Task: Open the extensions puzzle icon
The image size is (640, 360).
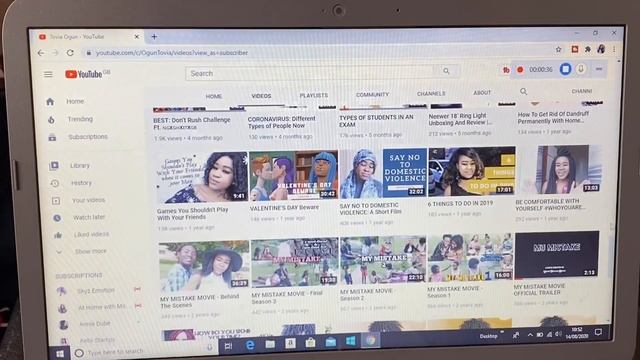Action: pos(588,49)
